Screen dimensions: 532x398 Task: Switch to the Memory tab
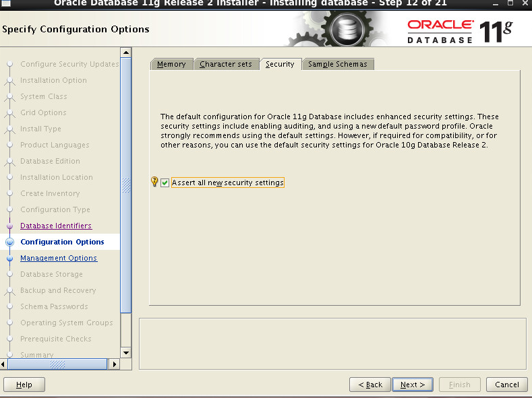(171, 64)
